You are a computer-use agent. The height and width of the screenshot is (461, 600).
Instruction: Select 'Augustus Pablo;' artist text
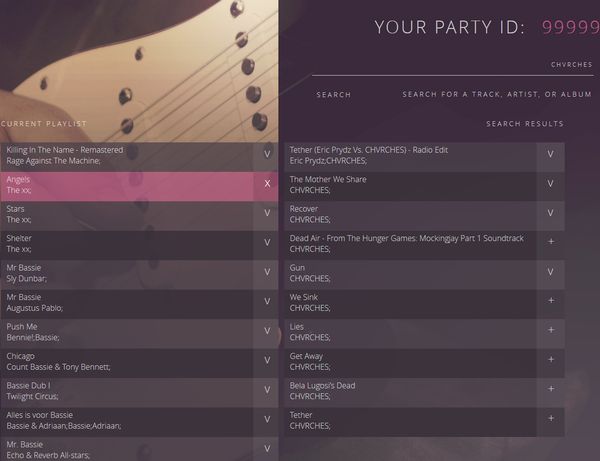(x=34, y=308)
